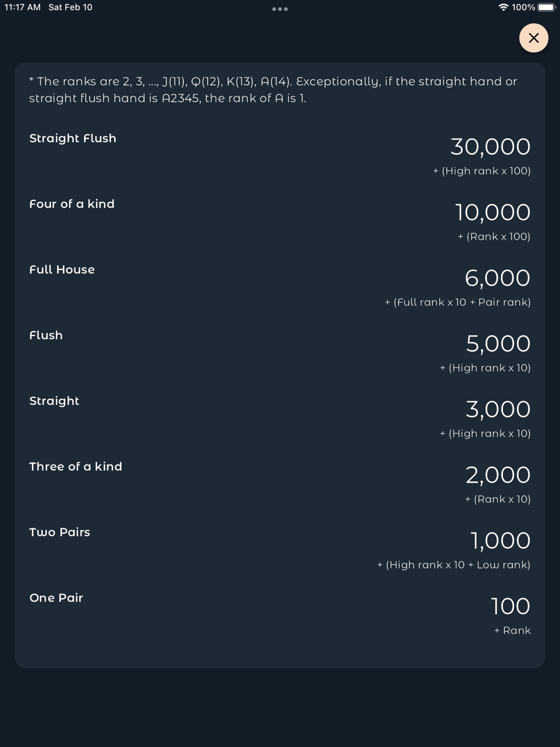Tap the 30,000 score value
Screen dimensions: 560x747
coord(490,147)
